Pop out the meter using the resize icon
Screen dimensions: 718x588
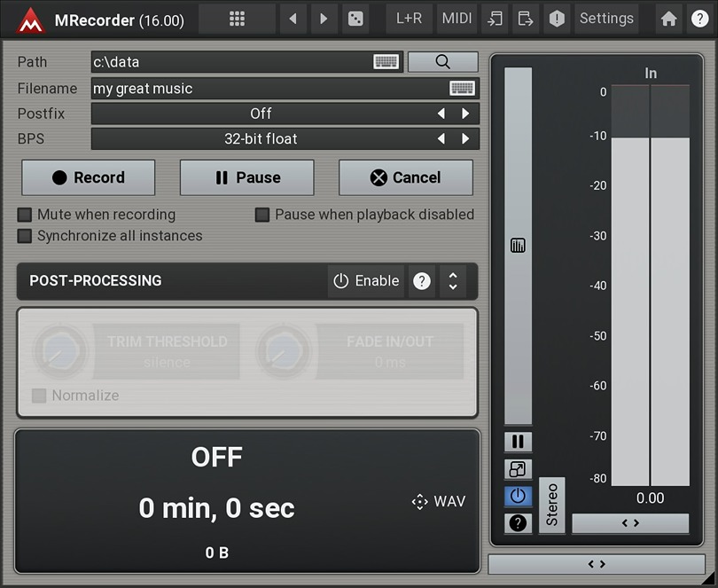coord(518,468)
